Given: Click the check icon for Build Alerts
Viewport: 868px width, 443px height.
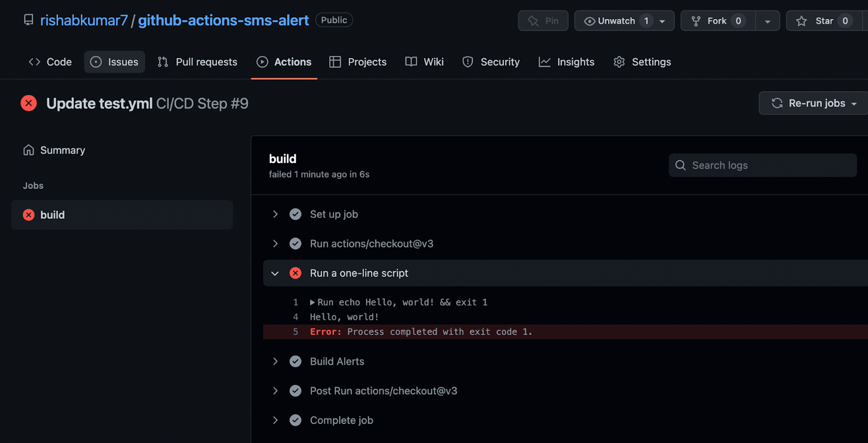Looking at the screenshot, I should coord(295,362).
